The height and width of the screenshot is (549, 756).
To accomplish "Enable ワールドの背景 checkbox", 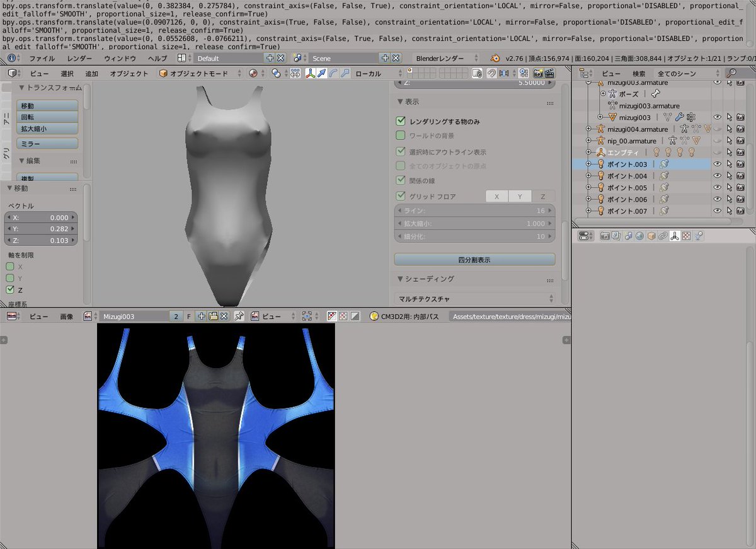I will 400,136.
